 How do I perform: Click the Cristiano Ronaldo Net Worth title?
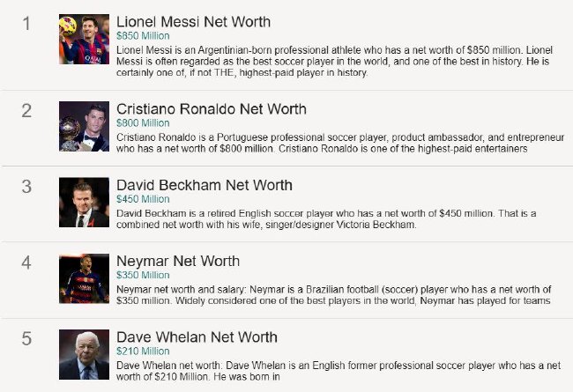(x=212, y=109)
